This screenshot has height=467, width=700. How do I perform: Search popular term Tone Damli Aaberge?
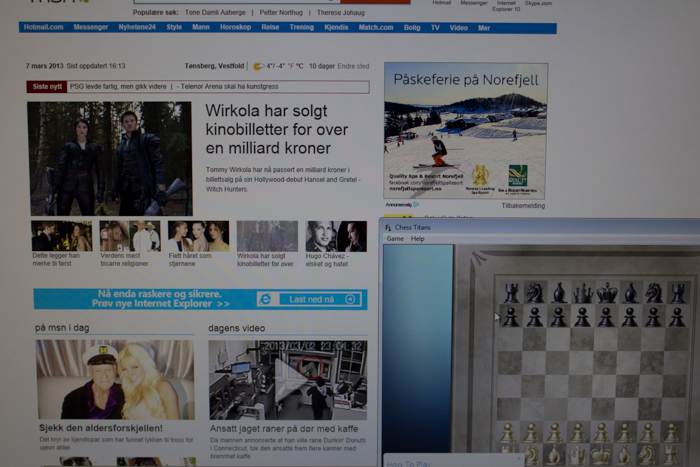click(x=215, y=13)
